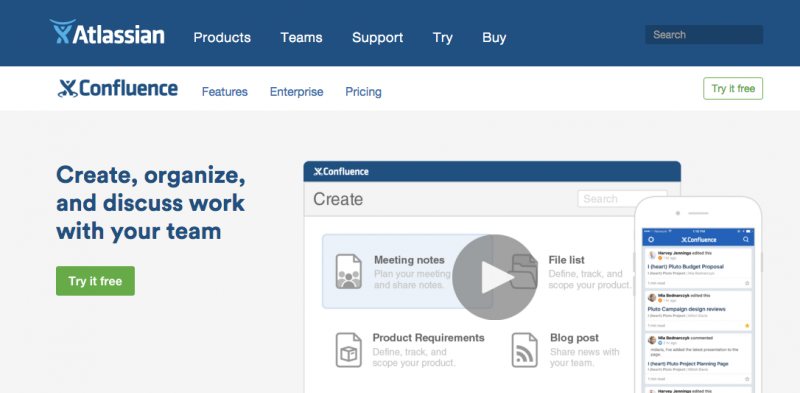Select the Meeting notes template icon
The image size is (800, 393).
(348, 272)
